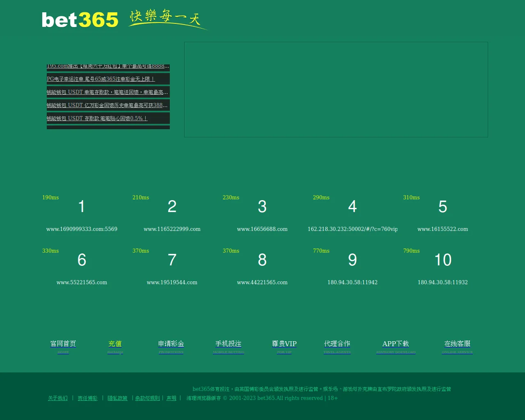Open news about USDT 亿万彩金回馈
The image size is (525, 420).
tap(107, 105)
